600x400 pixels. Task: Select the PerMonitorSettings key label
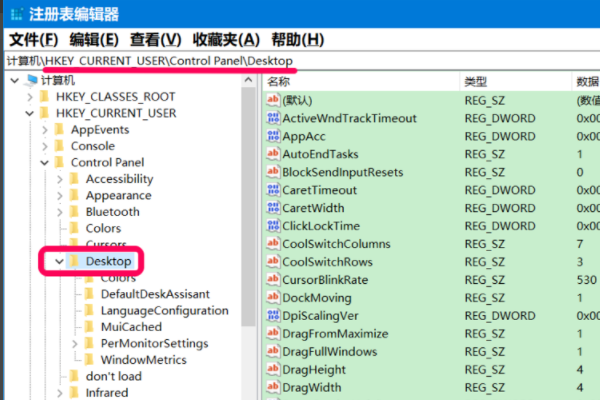point(155,344)
